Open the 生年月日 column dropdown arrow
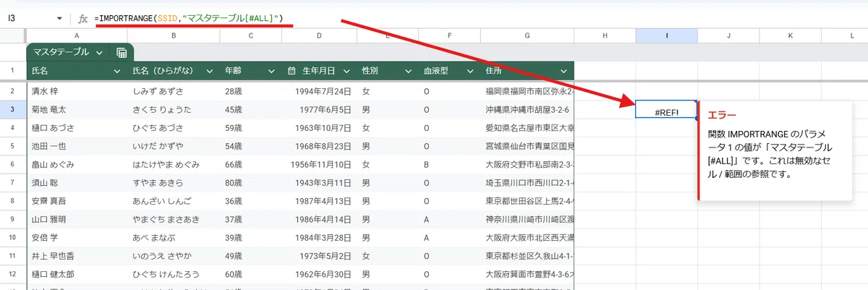868x290 pixels. pos(346,71)
